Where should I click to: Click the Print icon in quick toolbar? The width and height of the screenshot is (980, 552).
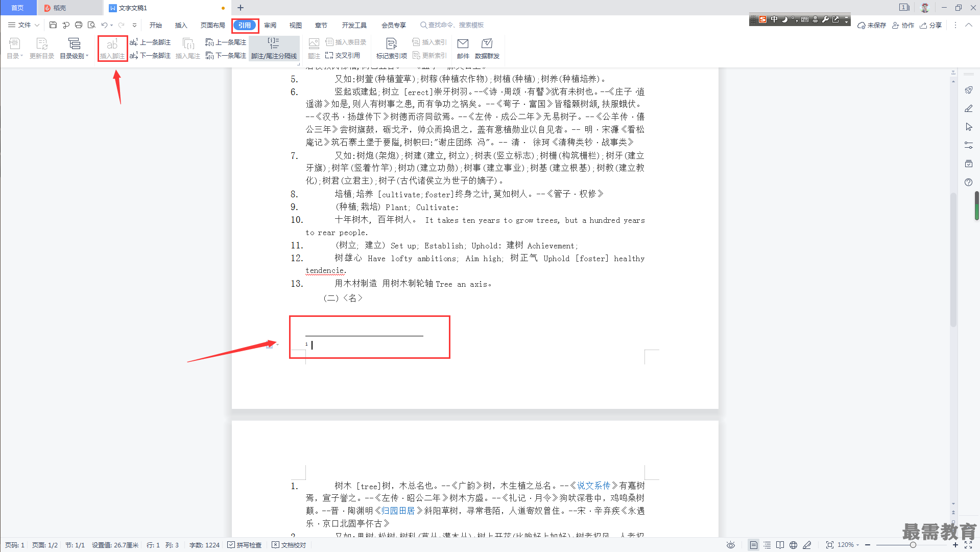point(79,25)
